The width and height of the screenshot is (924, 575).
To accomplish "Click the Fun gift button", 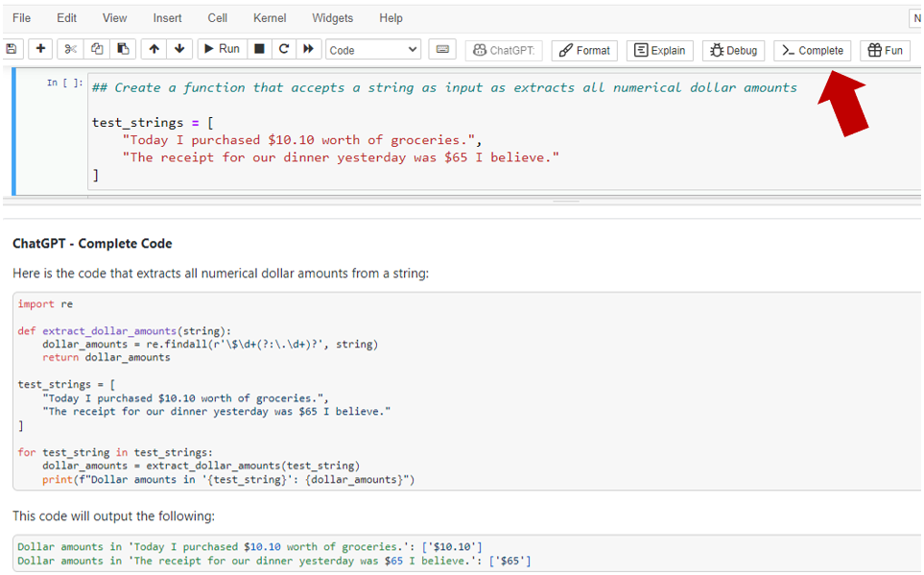I will point(885,50).
